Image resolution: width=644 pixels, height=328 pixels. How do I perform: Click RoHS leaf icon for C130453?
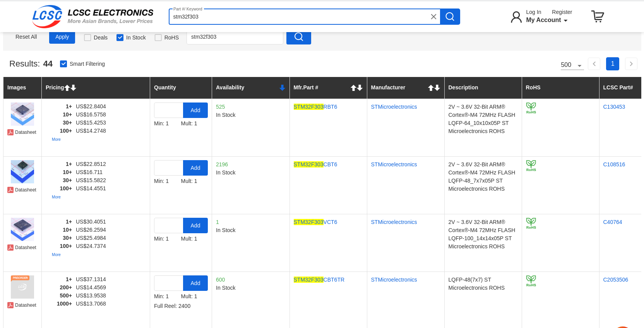[x=531, y=108]
